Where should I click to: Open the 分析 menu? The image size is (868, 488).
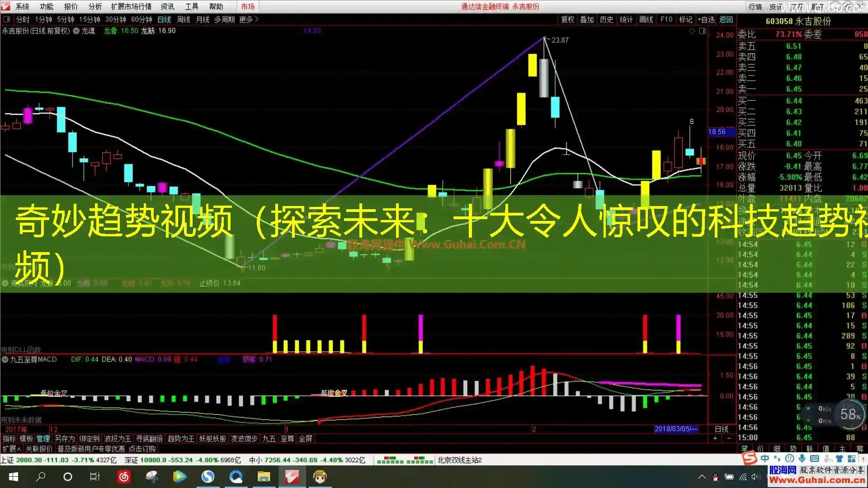(x=95, y=6)
